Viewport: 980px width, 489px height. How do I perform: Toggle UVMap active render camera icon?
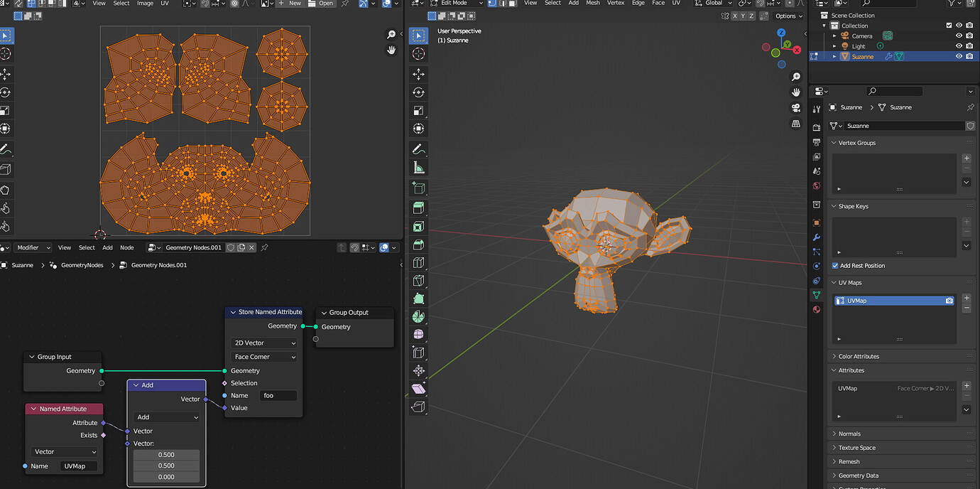tap(949, 301)
